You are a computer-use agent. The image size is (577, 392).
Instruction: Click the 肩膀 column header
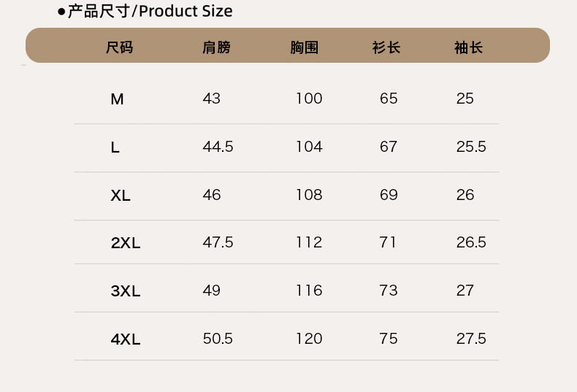point(216,48)
